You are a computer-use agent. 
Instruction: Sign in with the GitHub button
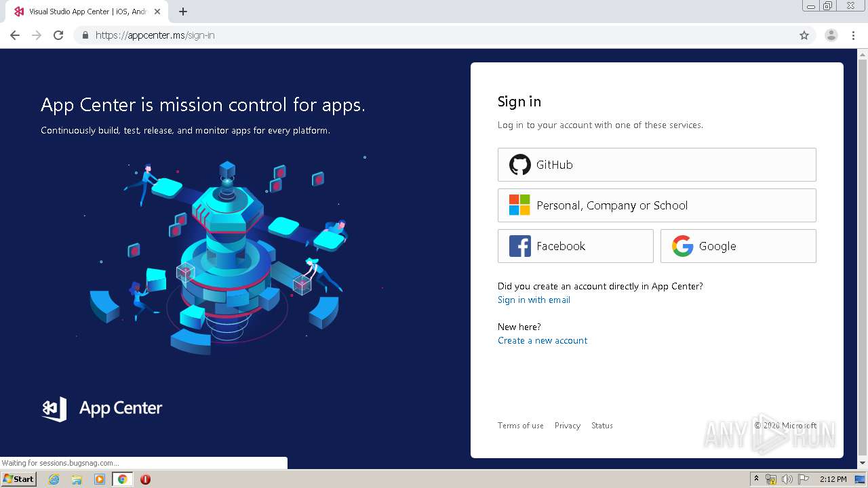[x=656, y=165]
